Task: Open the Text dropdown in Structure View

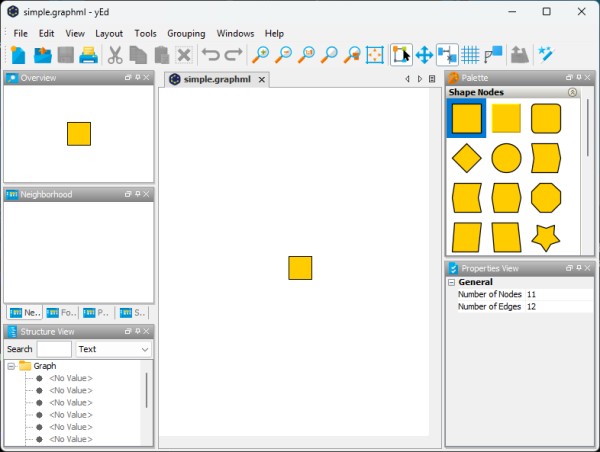Action: pyautogui.click(x=114, y=349)
